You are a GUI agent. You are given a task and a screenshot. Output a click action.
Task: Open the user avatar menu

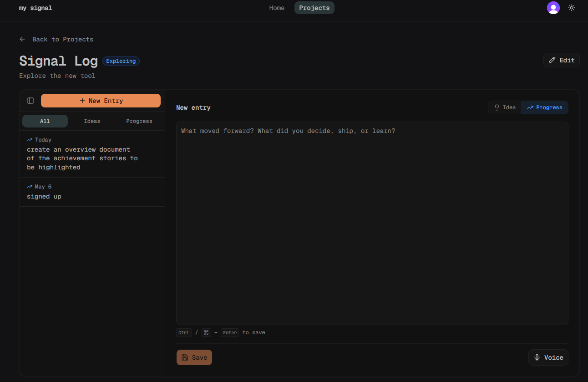click(553, 8)
